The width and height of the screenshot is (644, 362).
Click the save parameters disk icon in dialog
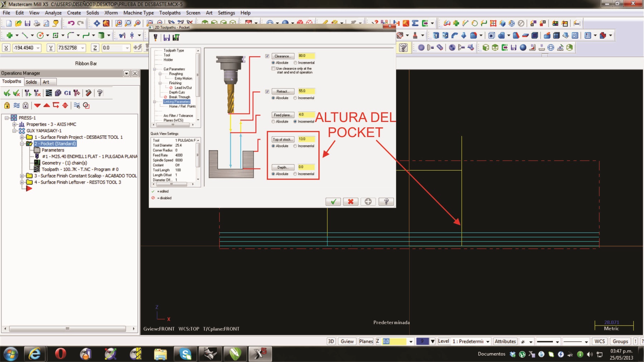pyautogui.click(x=167, y=38)
